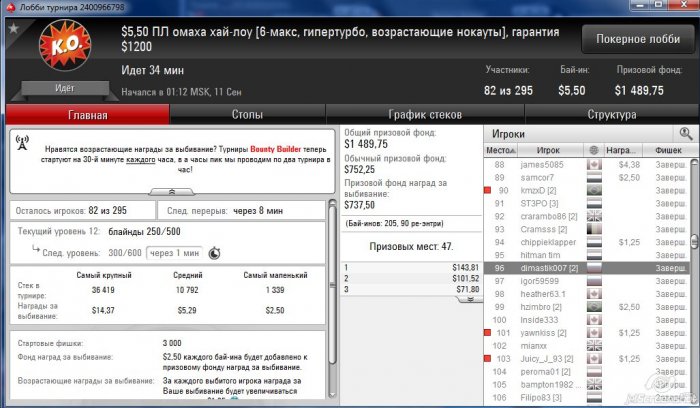Click the largest stack value 36 419

103,290
